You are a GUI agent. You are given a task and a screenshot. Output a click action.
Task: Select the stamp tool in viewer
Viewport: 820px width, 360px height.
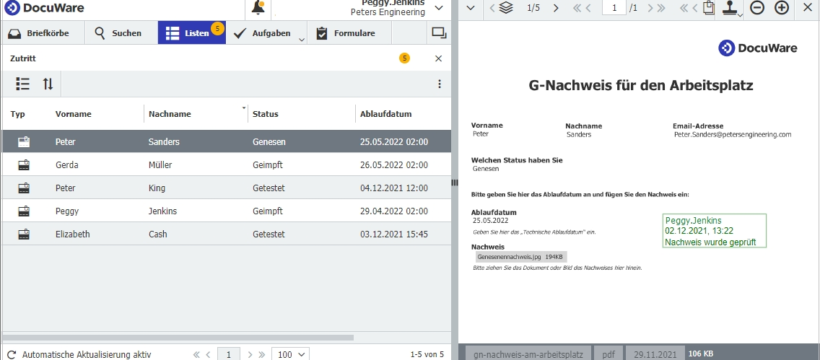click(730, 7)
